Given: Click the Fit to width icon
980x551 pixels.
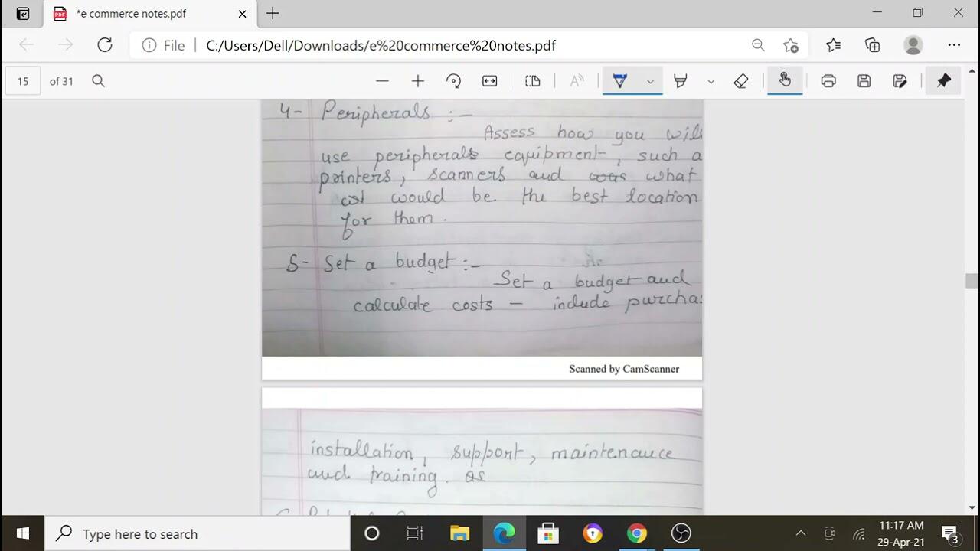Looking at the screenshot, I should point(488,80).
